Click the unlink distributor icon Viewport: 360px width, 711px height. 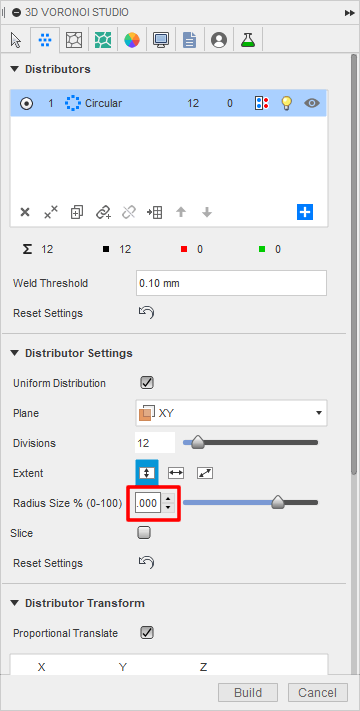pos(129,212)
